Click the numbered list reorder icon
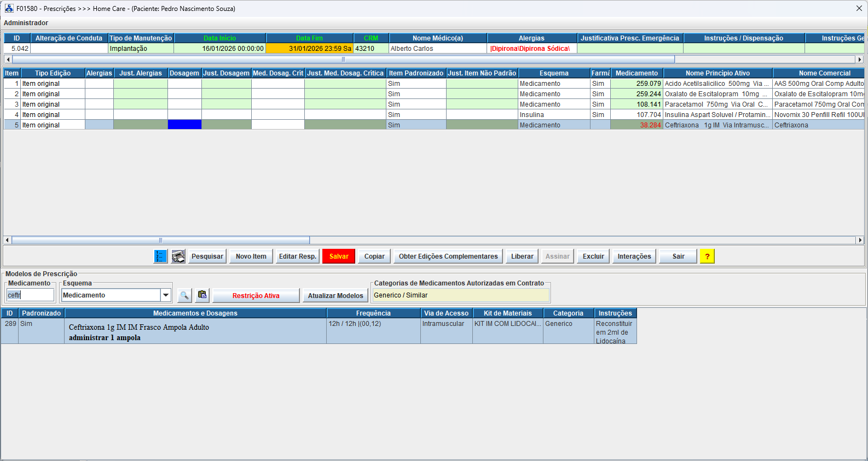This screenshot has height=461, width=868. pyautogui.click(x=160, y=256)
